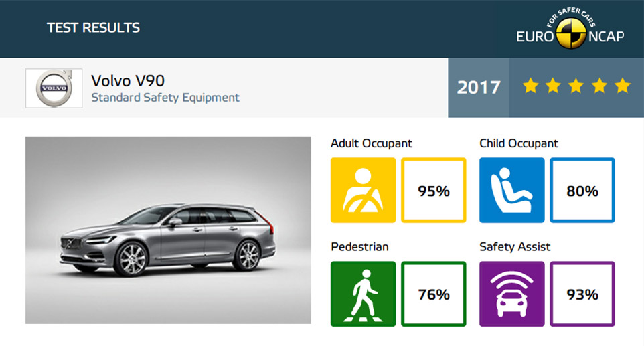Screen dimensions: 644x346
Task: Select the yellow Adult Occupant seatbelt icon
Action: coord(363,190)
